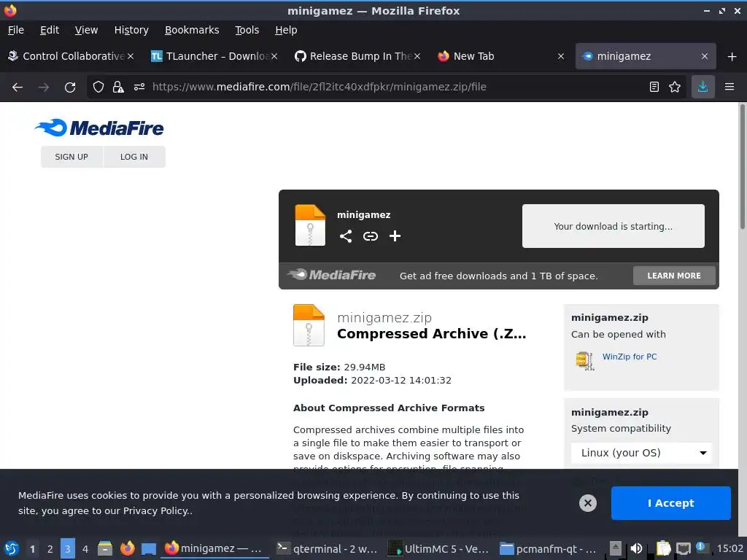Image resolution: width=747 pixels, height=560 pixels.
Task: Click the '29.94MB' file size text
Action: tap(365, 367)
